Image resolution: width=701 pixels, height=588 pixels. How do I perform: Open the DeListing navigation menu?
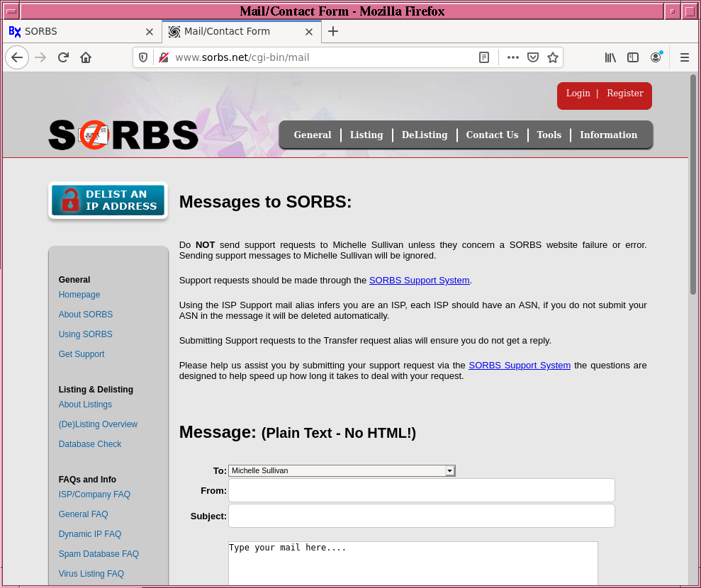[425, 135]
